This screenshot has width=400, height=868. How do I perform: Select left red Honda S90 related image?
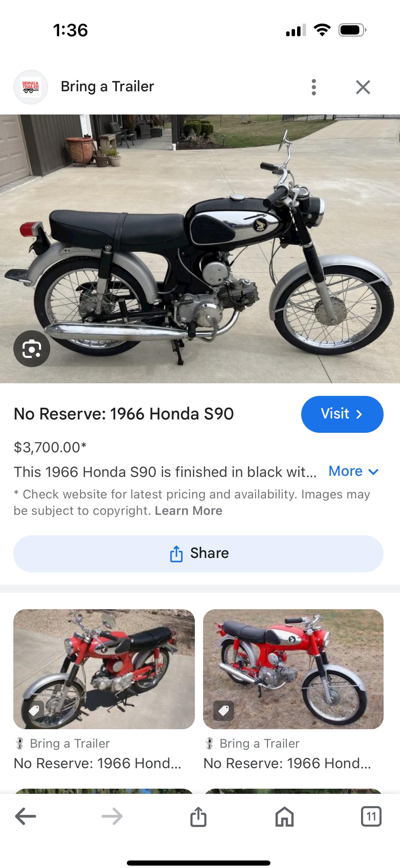tap(104, 669)
